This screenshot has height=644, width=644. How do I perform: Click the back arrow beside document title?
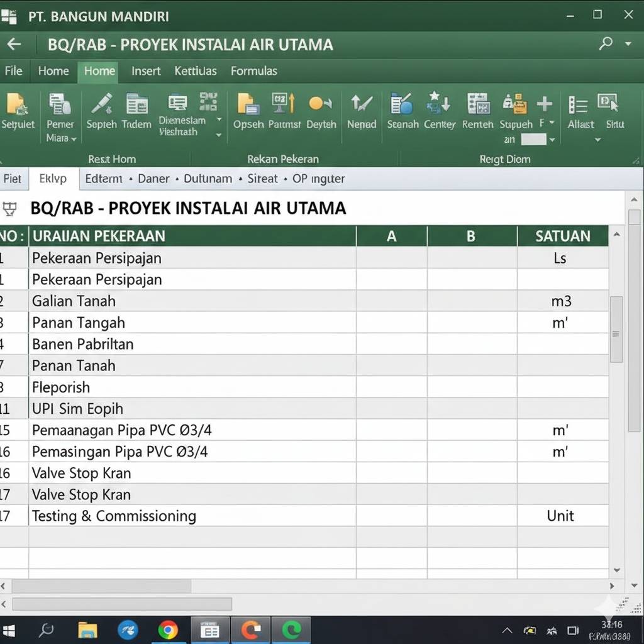point(14,45)
